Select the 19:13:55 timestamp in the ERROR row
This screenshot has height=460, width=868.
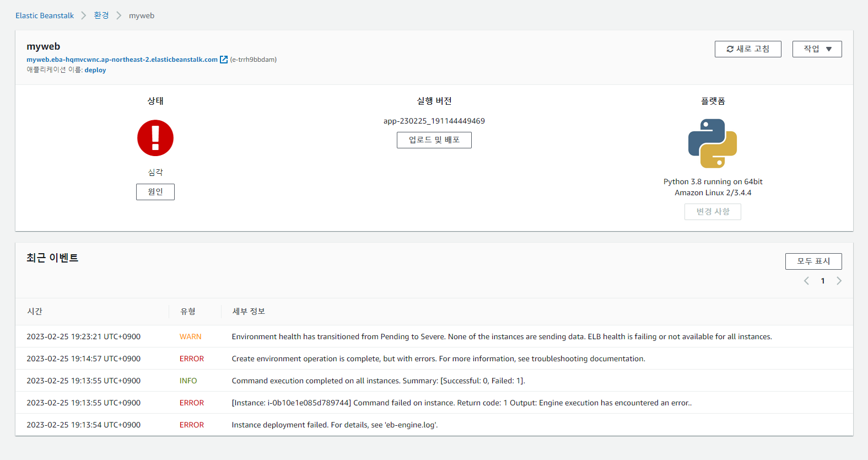(84, 403)
